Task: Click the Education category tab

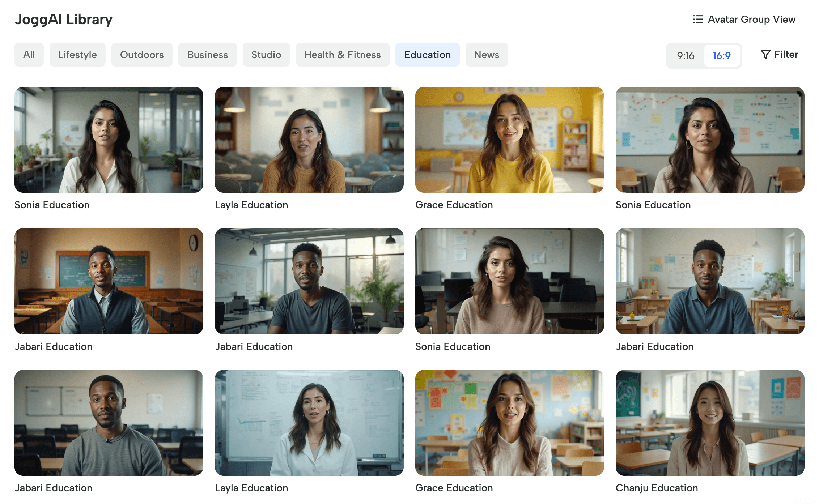Action: click(428, 55)
